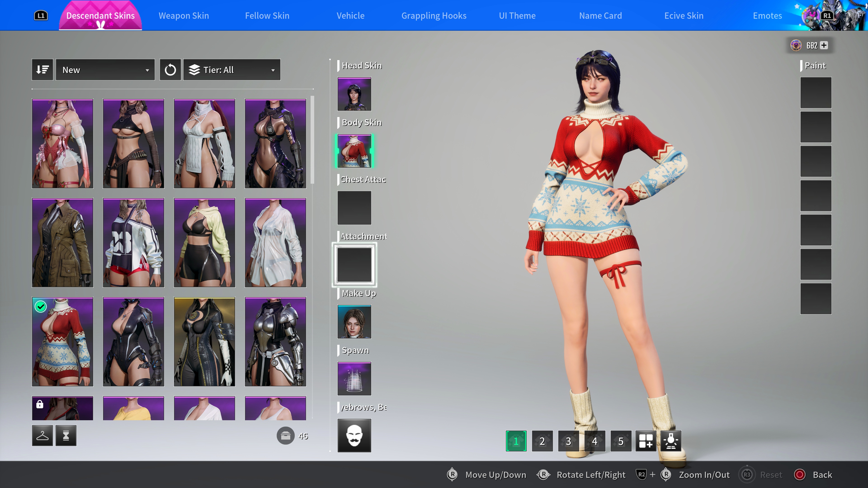This screenshot has height=488, width=868.
Task: Click the sort order icon
Action: (42, 70)
